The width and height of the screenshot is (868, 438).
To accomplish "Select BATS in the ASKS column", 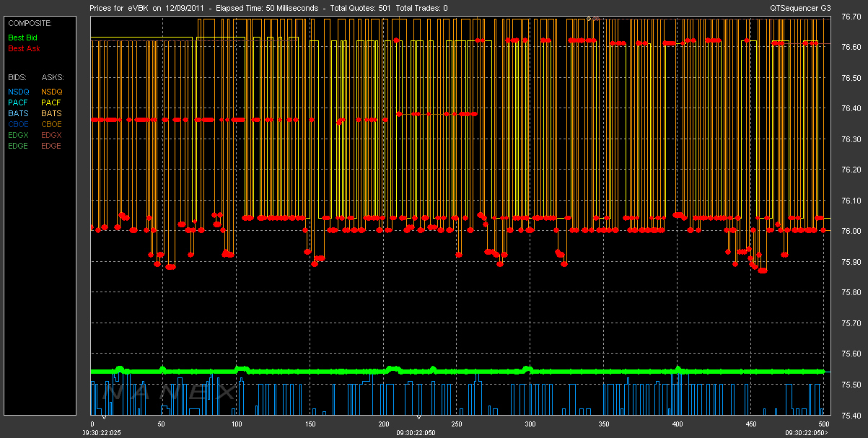I will 52,113.
